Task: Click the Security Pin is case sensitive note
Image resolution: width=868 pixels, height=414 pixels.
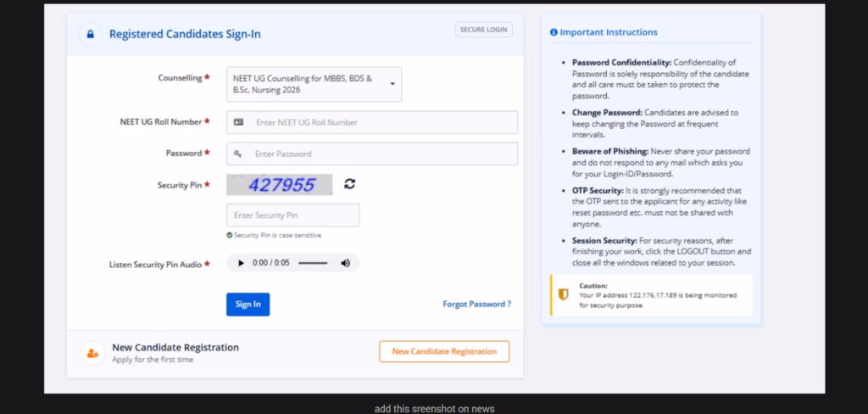Action: point(277,235)
